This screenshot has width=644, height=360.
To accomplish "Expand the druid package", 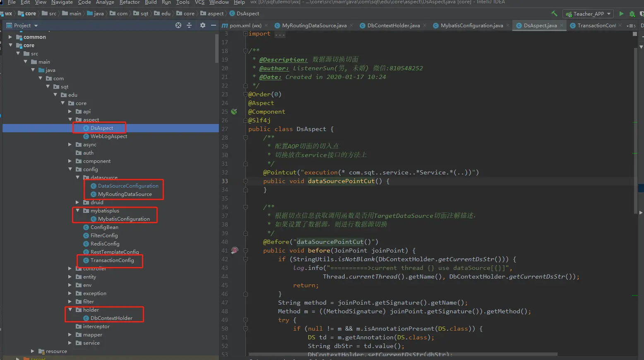I will click(x=77, y=203).
